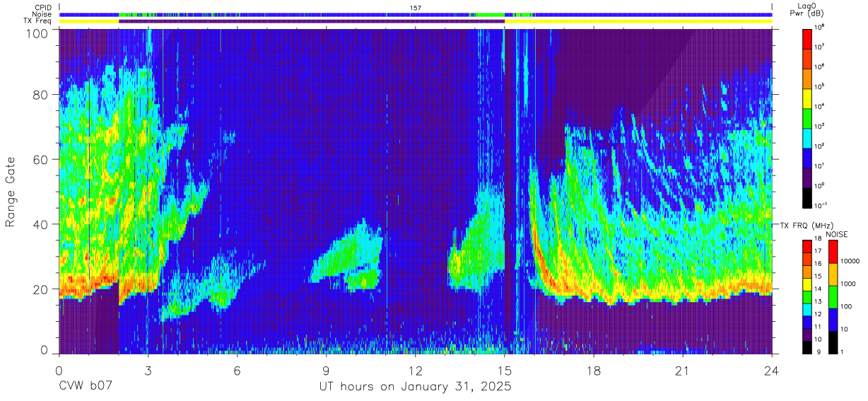This screenshot has height=401, width=868.
Task: Click the 6 tick on the UT hours axis
Action: coord(237,371)
